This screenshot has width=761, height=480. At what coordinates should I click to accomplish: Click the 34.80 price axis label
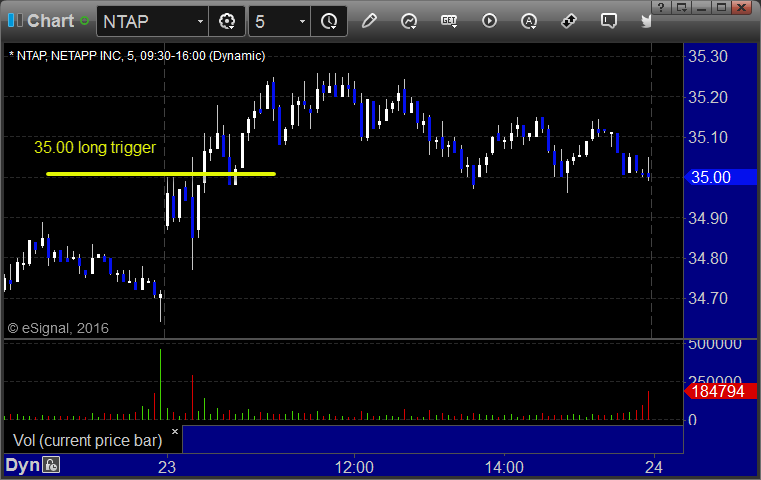(x=708, y=258)
